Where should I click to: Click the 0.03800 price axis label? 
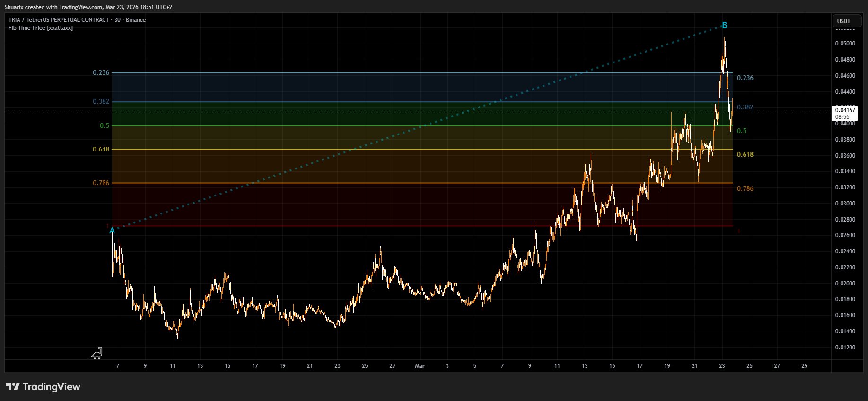845,140
